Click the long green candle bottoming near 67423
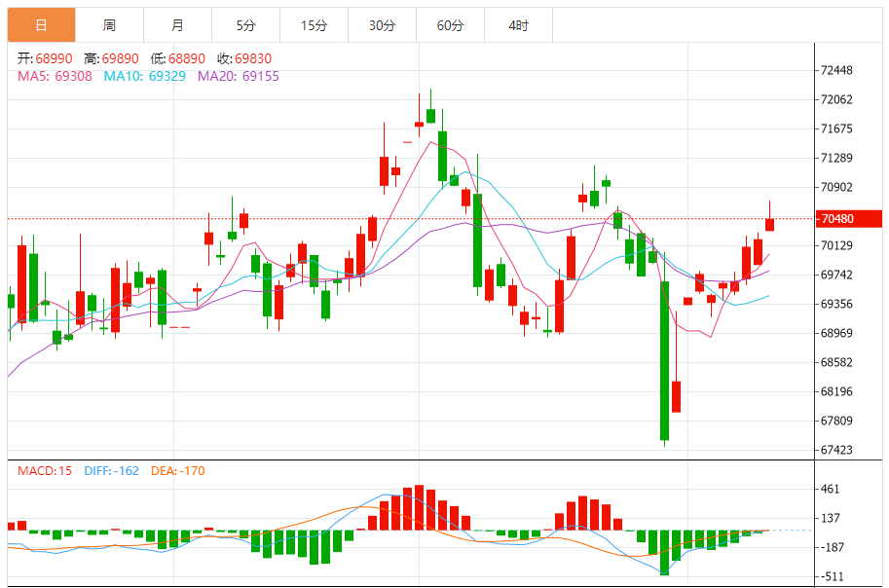 (664, 360)
